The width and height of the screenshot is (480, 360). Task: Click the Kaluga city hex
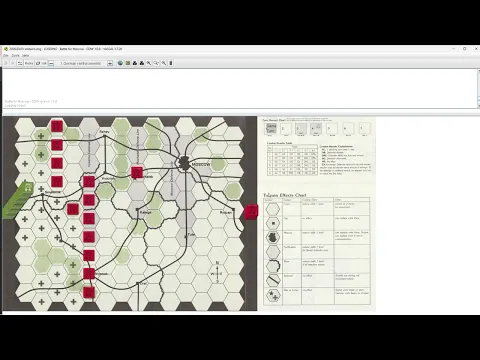tap(137, 209)
